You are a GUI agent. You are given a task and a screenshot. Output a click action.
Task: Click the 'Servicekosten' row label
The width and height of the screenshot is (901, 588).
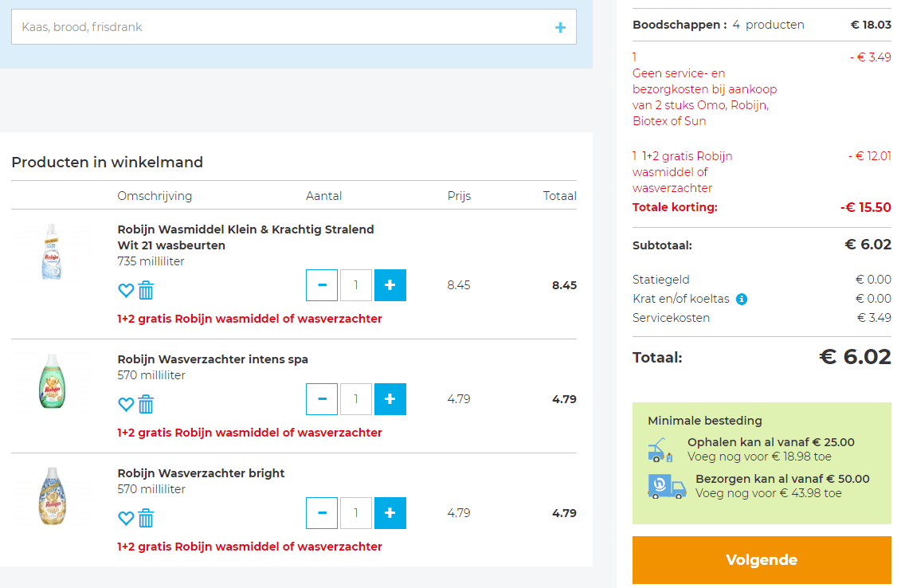(671, 318)
